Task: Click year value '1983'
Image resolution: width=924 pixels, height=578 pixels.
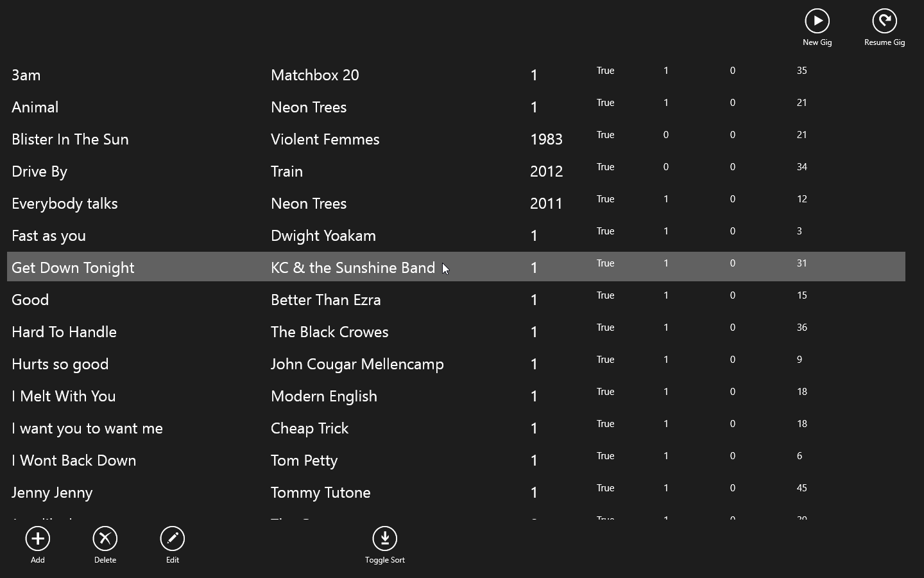Action: pyautogui.click(x=547, y=139)
